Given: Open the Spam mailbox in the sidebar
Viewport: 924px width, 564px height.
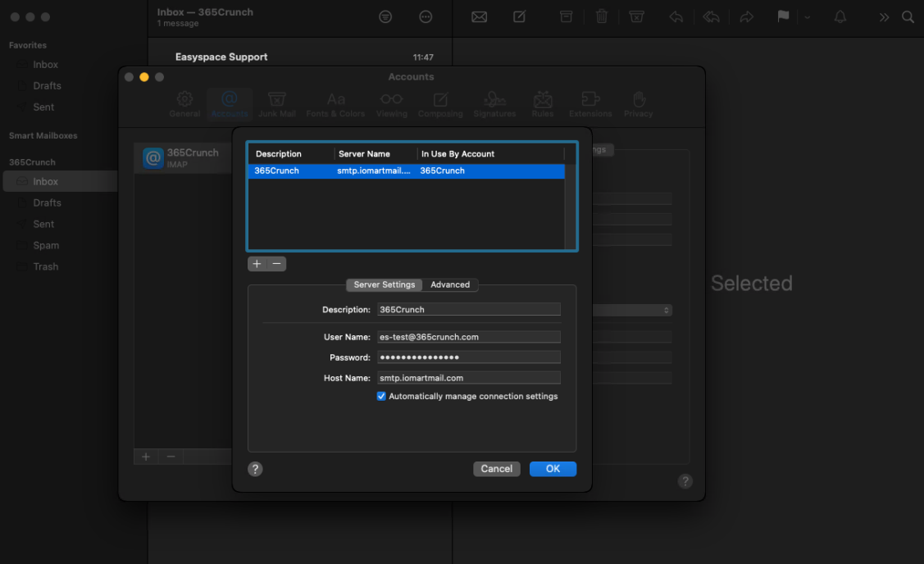Looking at the screenshot, I should [x=46, y=245].
